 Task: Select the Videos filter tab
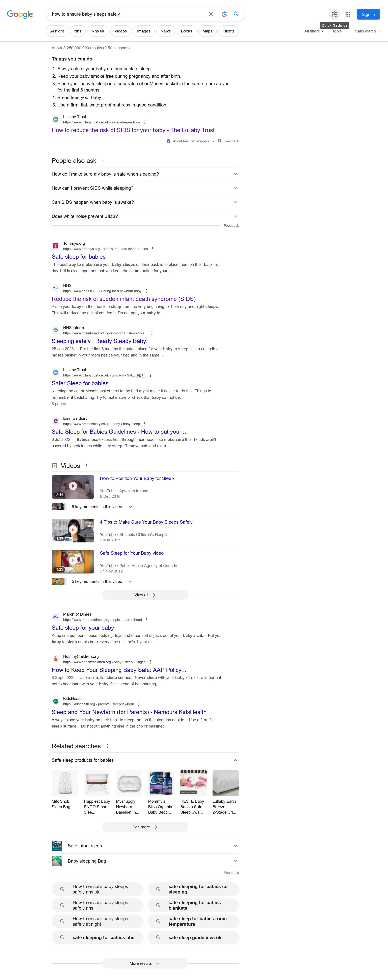pos(120,31)
